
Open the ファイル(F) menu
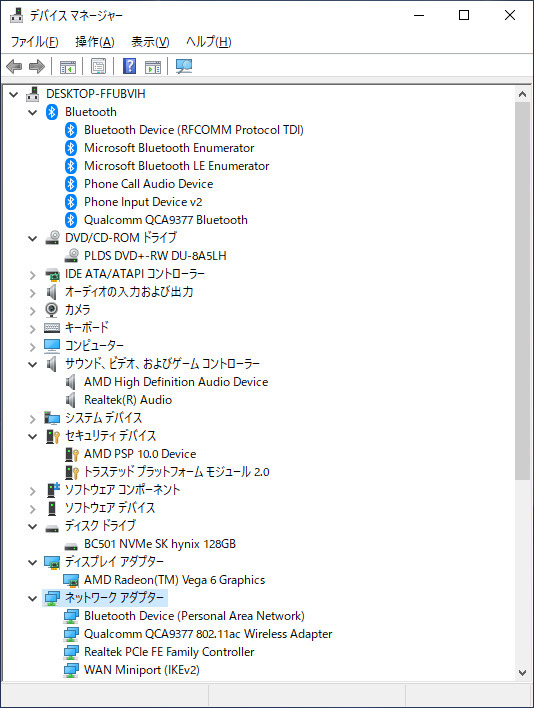click(x=35, y=42)
